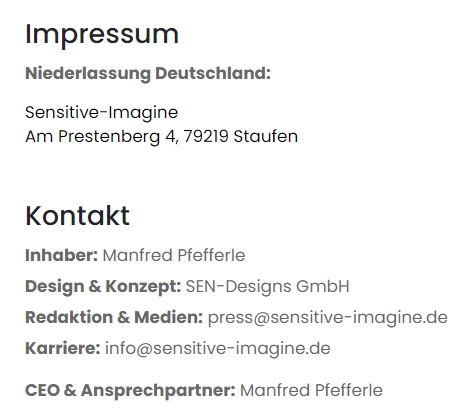Click the word GmbH after SEN-Designs
The width and height of the screenshot is (468, 417).
coord(323,287)
